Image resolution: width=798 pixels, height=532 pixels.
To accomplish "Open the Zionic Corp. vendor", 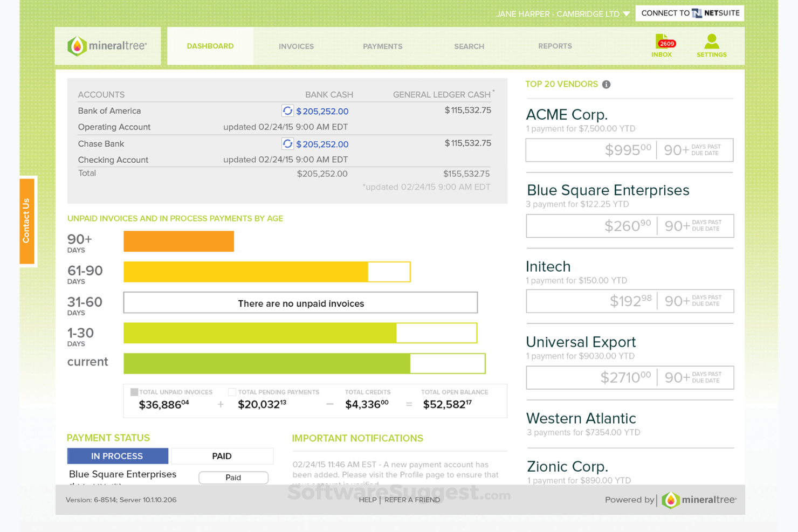I will tap(567, 466).
